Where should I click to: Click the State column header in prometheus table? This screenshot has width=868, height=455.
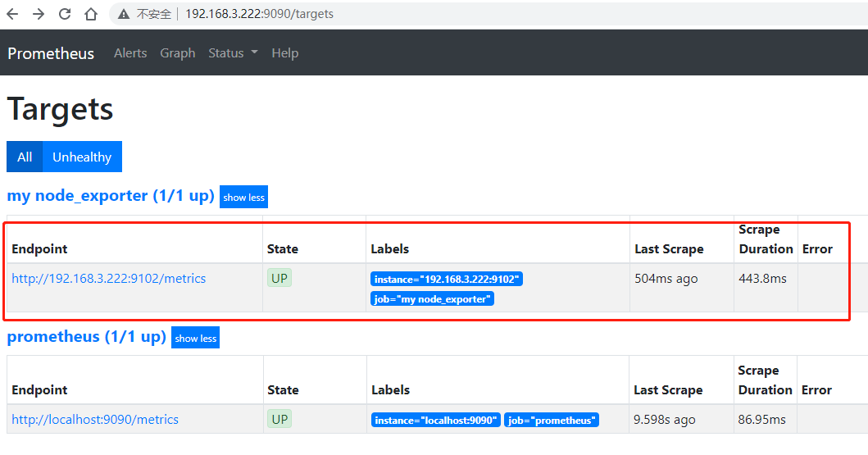pos(283,390)
